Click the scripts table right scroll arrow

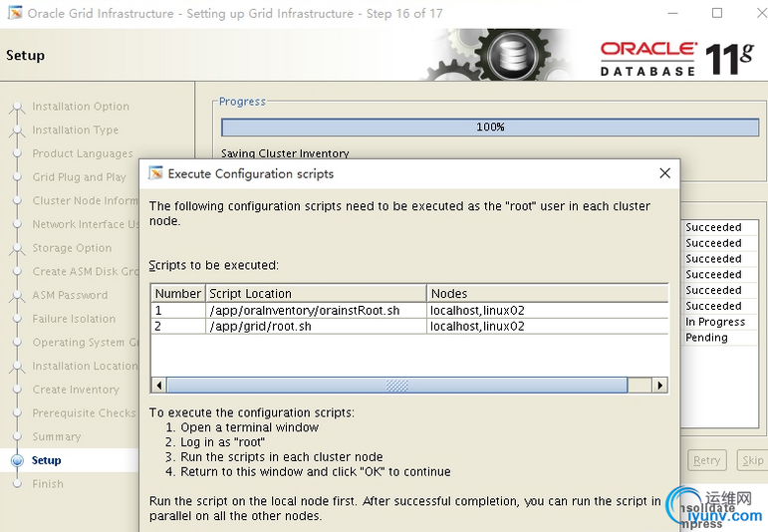[659, 386]
